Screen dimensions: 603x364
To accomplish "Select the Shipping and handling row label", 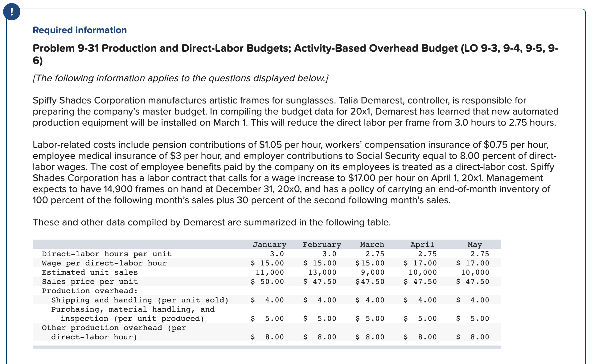I will 139,300.
